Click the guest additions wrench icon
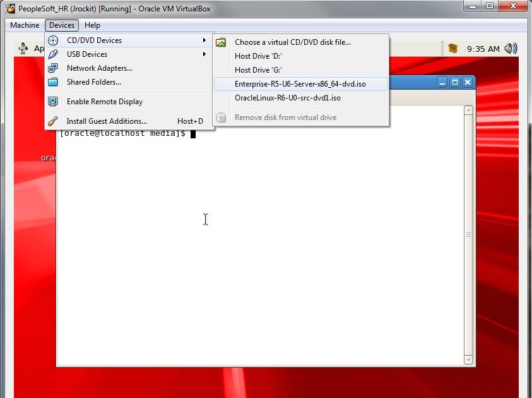This screenshot has width=532, height=398. point(53,121)
